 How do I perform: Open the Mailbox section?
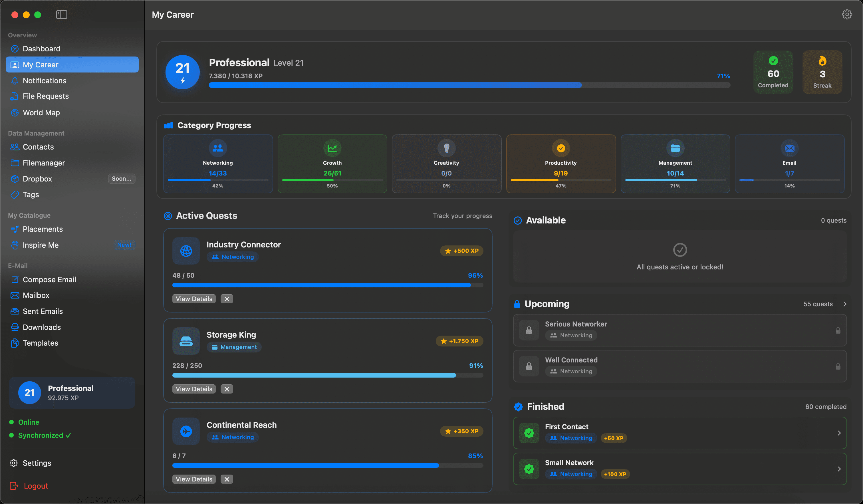click(x=36, y=295)
